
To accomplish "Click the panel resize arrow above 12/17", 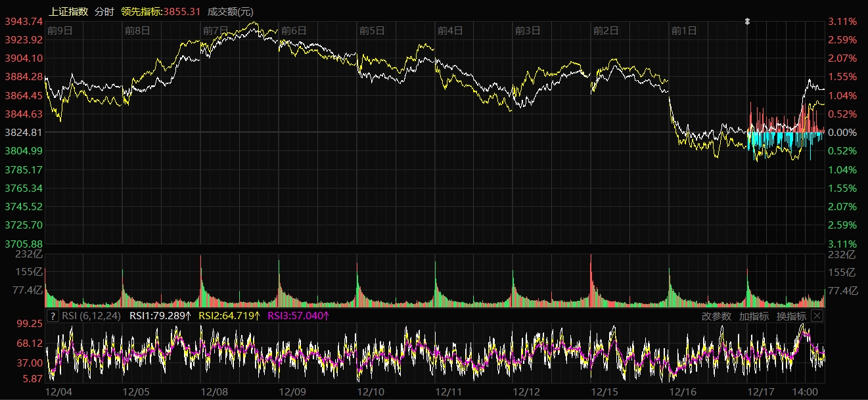I will click(747, 22).
